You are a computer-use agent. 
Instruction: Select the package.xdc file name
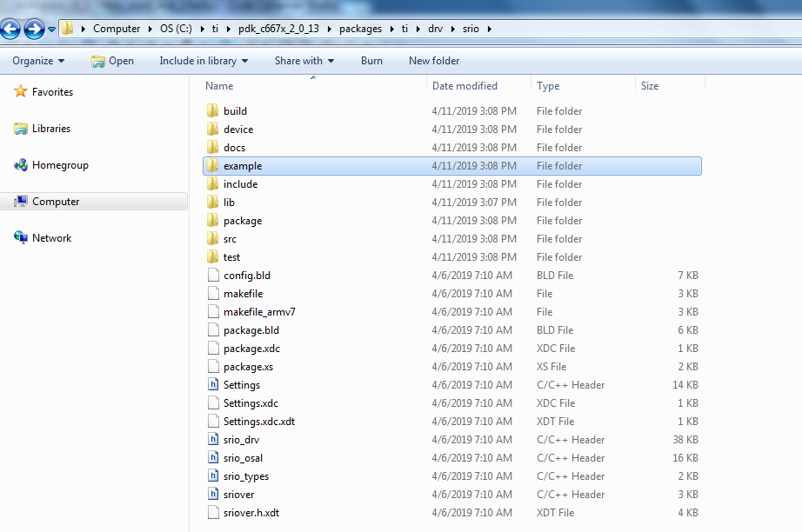251,349
